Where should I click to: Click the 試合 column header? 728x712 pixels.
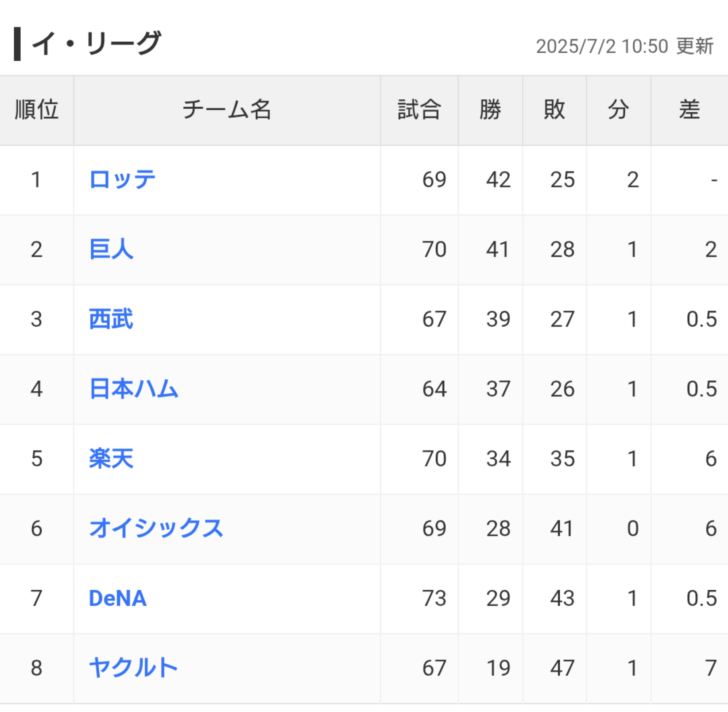coord(419,110)
